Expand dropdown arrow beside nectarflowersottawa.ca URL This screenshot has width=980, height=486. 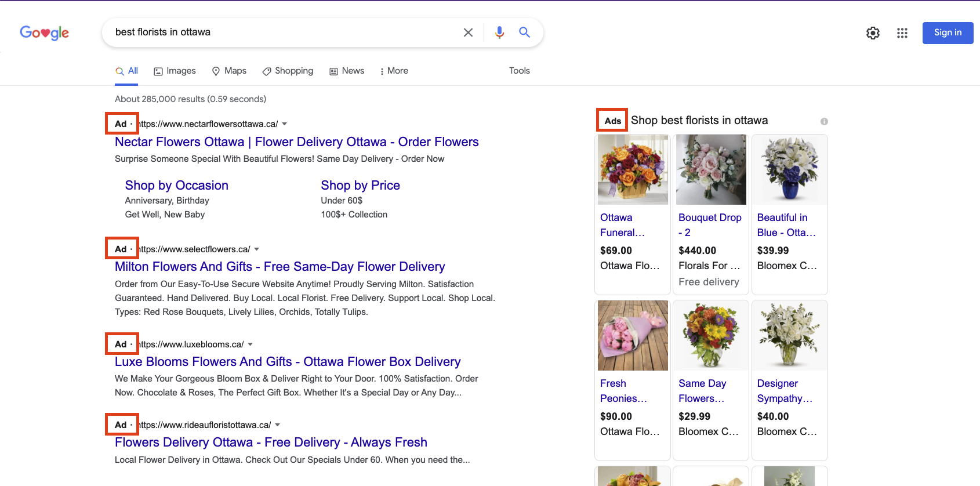(285, 124)
